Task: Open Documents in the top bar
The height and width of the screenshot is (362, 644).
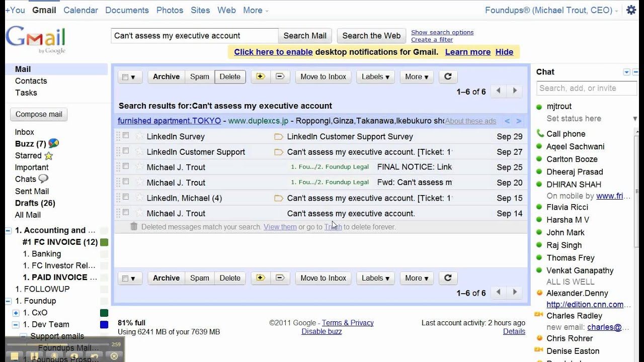Action: (x=127, y=10)
